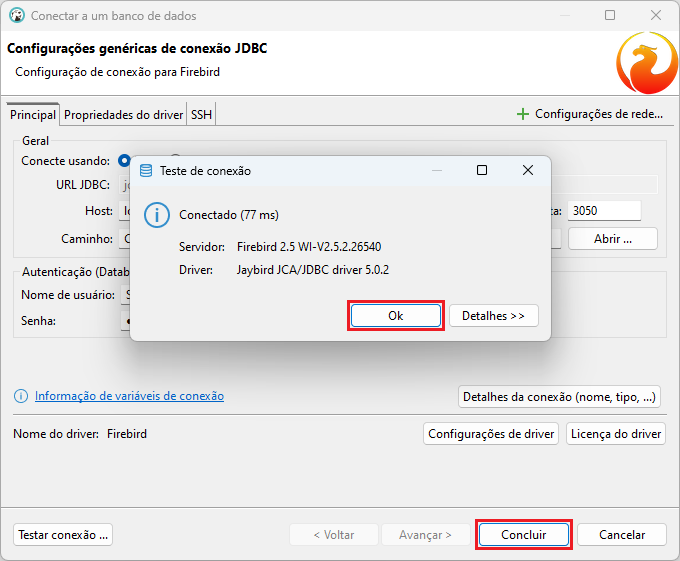680x561 pixels.
Task: Click the Cancelar button
Action: point(622,535)
